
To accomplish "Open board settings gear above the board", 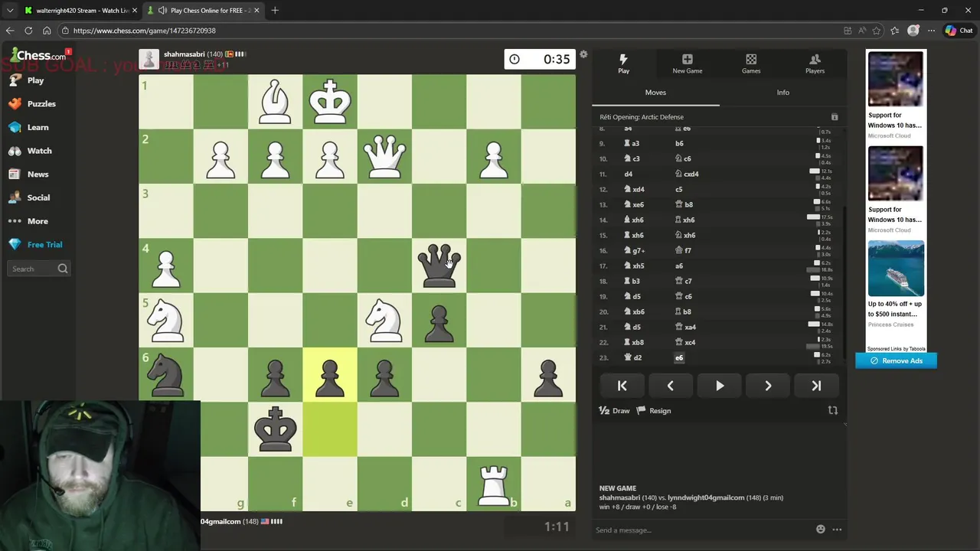I will (583, 54).
